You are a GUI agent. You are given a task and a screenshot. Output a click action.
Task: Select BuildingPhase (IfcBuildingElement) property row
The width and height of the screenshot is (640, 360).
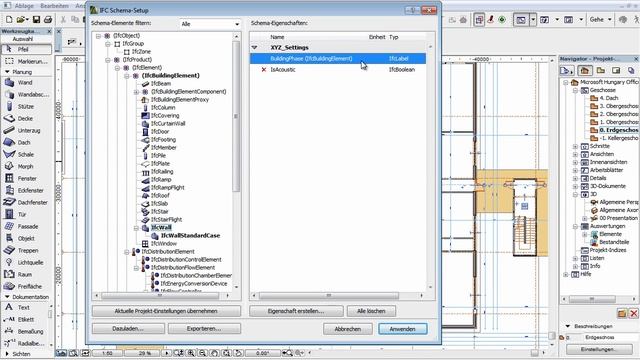click(x=338, y=58)
